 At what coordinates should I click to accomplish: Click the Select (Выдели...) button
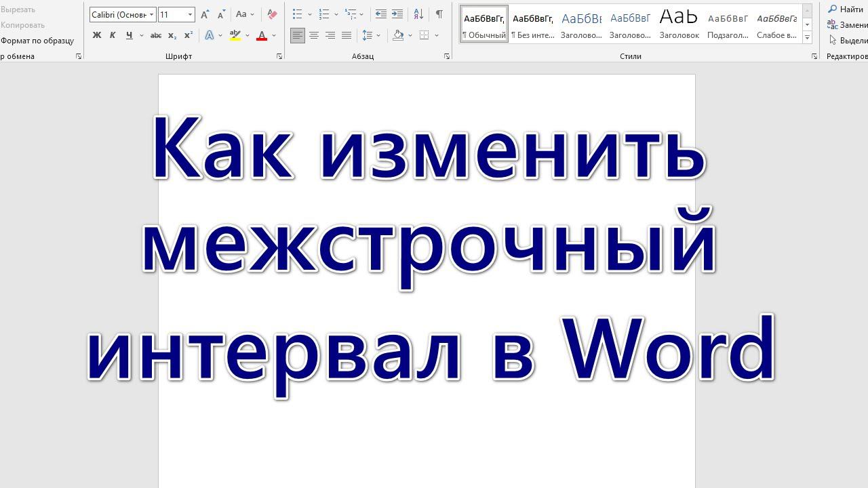click(x=848, y=41)
